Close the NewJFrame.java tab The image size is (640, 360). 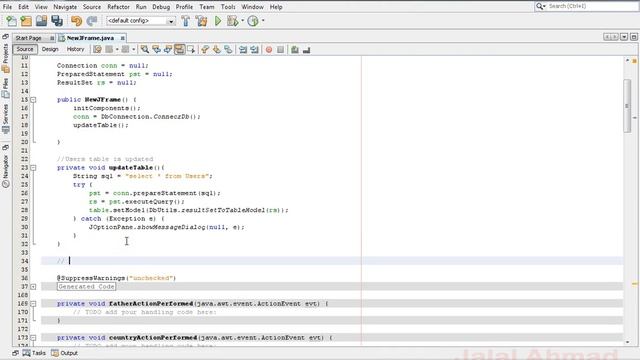point(122,38)
